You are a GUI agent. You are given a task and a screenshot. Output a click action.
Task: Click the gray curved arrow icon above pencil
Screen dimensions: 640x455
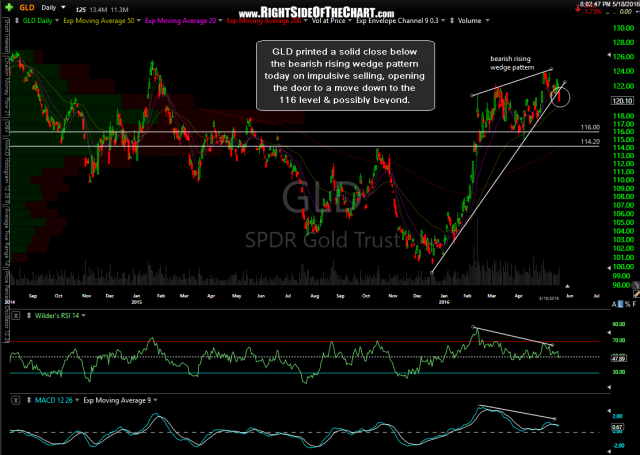tap(636, 285)
